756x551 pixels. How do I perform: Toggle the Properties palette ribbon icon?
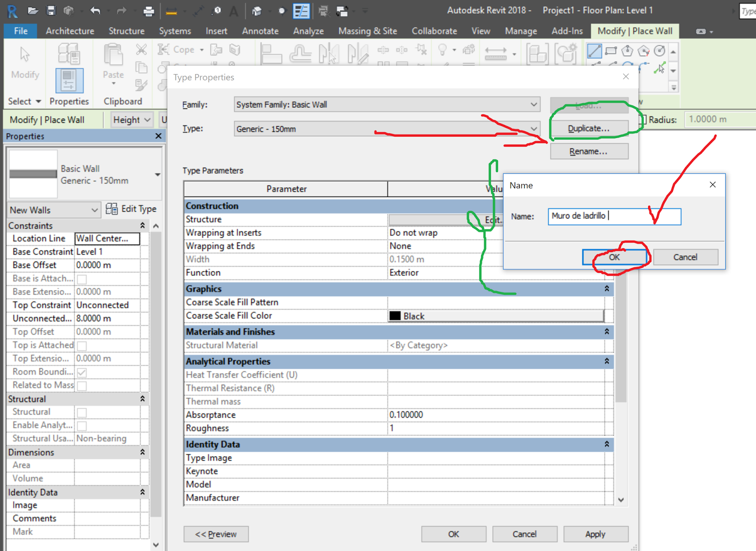[69, 80]
